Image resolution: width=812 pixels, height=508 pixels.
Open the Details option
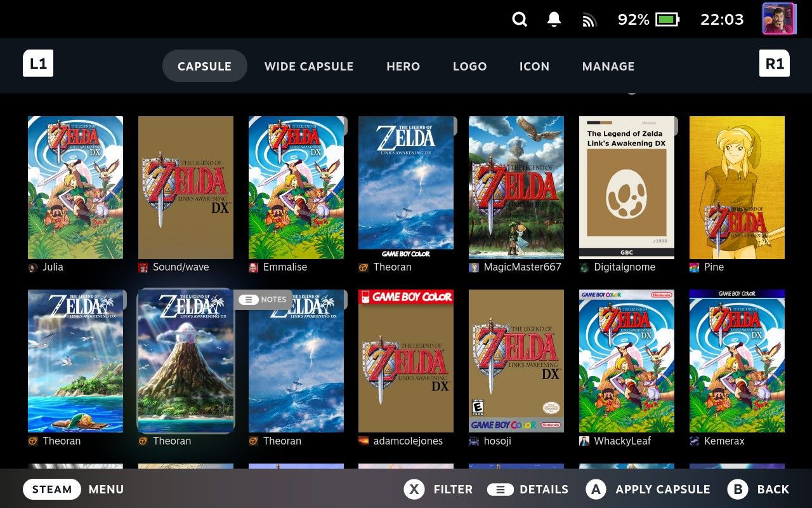(544, 490)
